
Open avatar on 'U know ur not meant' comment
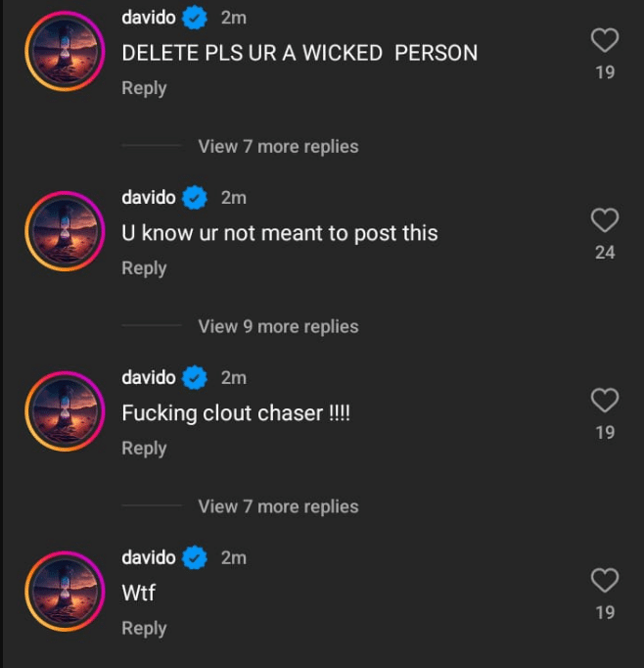pos(65,231)
